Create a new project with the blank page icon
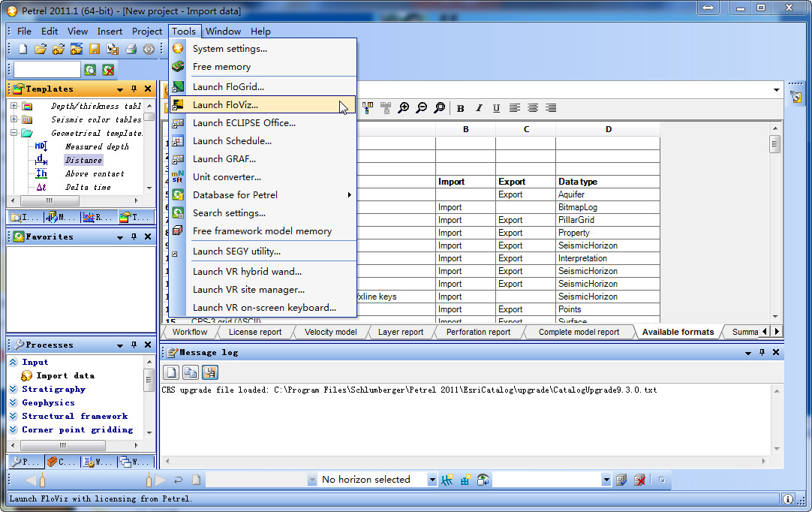Screen dimensions: 812x512 tap(23, 50)
